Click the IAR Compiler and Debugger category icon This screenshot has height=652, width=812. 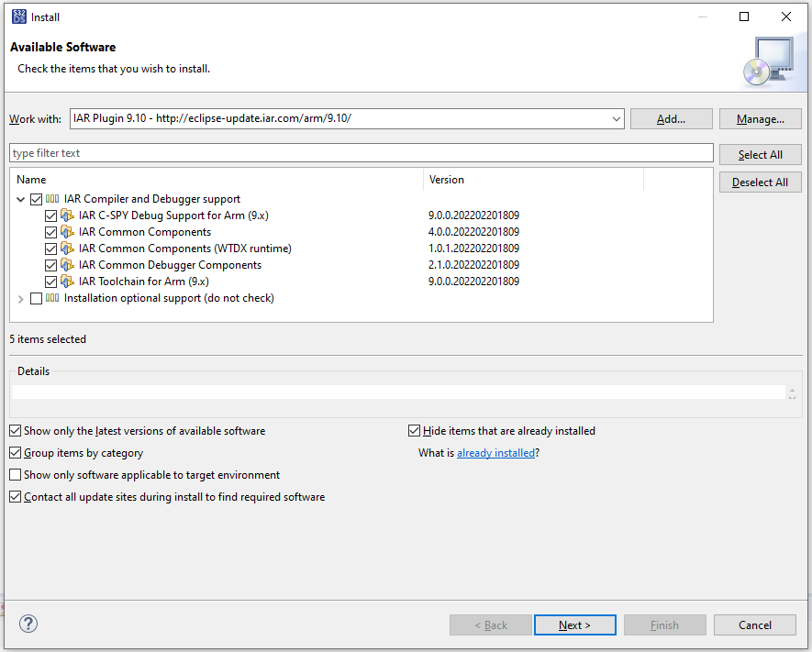pyautogui.click(x=52, y=199)
